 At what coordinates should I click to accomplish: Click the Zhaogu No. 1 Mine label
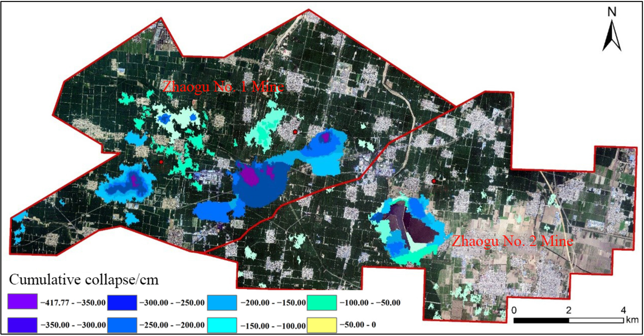click(223, 87)
